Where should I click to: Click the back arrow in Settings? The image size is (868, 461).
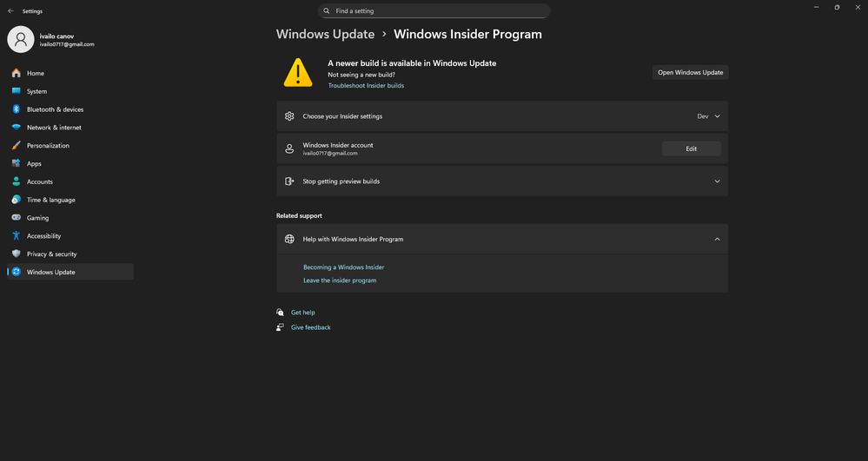[10, 11]
